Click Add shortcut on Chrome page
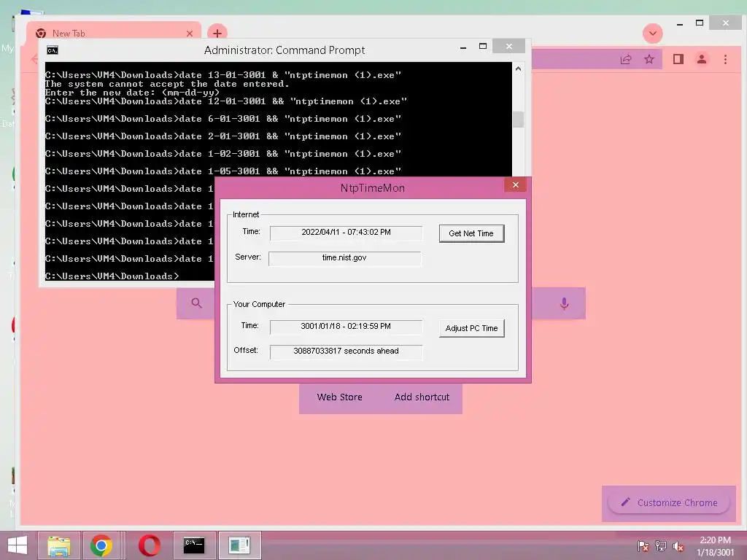Screen dimensions: 747x560 coord(422,397)
